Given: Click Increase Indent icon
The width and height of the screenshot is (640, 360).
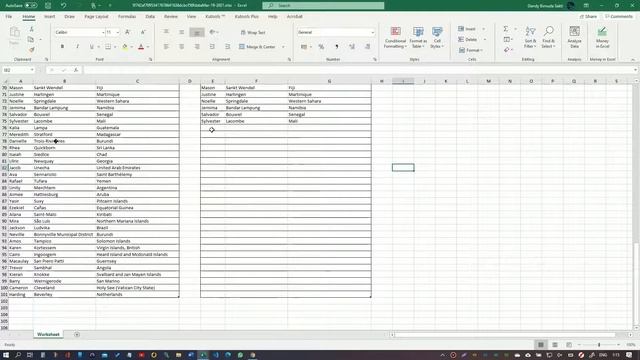Looking at the screenshot, I should pyautogui.click(x=227, y=47).
